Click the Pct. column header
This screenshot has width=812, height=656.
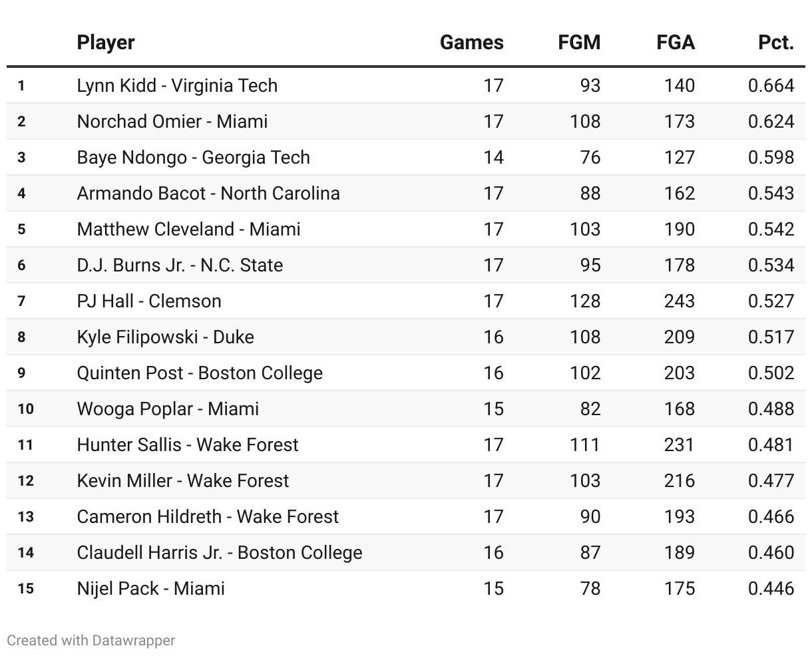point(776,43)
